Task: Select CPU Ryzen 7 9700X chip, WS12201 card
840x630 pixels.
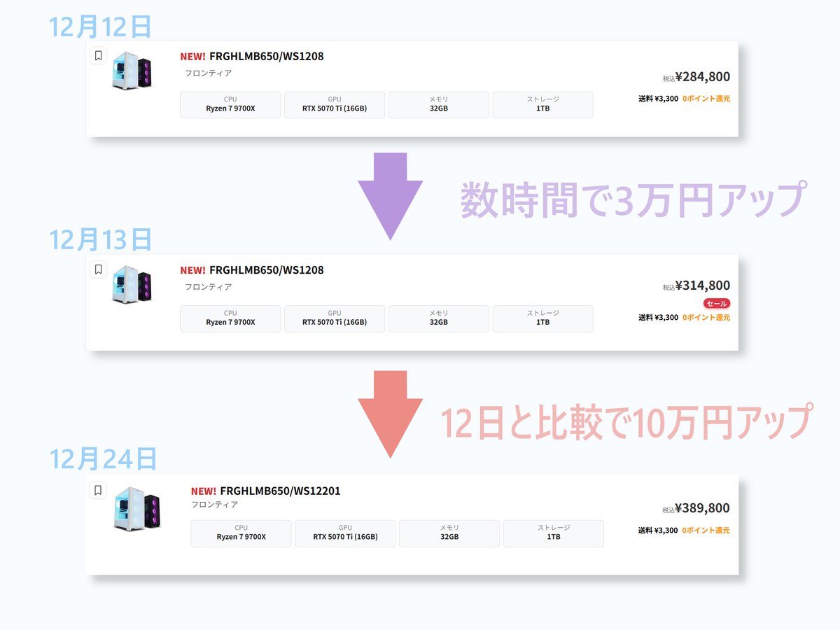Action: (241, 533)
